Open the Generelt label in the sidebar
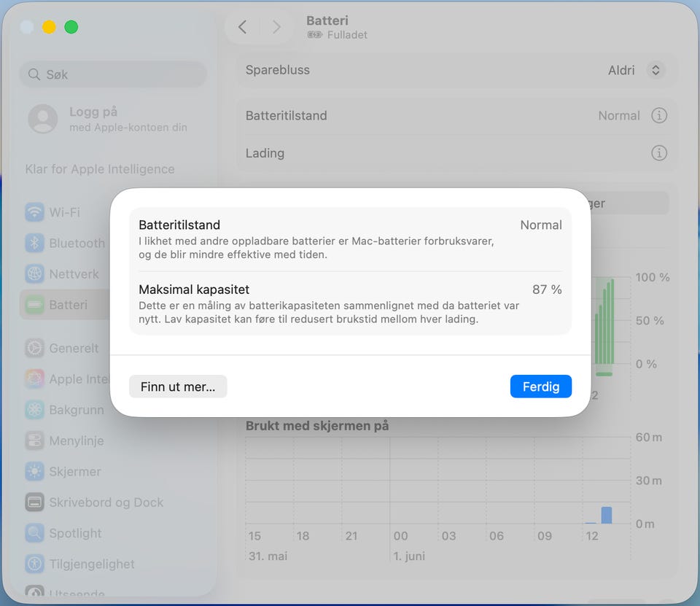The height and width of the screenshot is (606, 700). [74, 349]
